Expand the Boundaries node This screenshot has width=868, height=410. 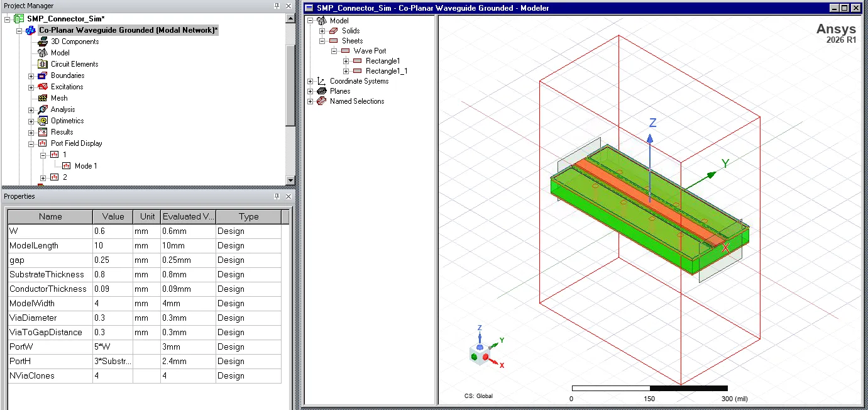[x=31, y=75]
